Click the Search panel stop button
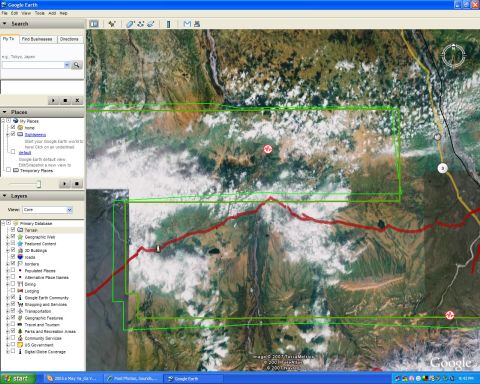The width and height of the screenshot is (480, 384). click(65, 100)
